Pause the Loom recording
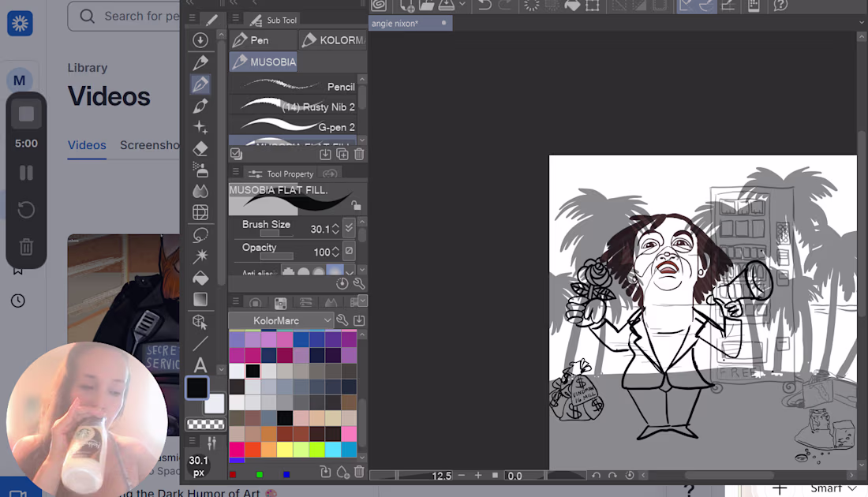Viewport: 868px width, 497px height. (26, 173)
